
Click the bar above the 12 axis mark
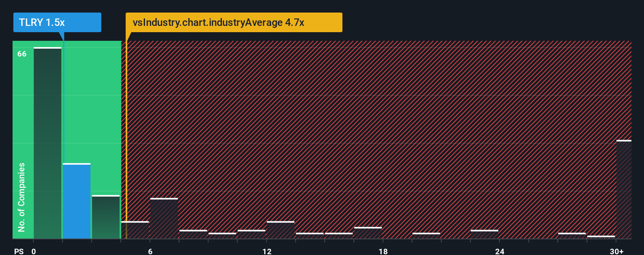point(280,230)
